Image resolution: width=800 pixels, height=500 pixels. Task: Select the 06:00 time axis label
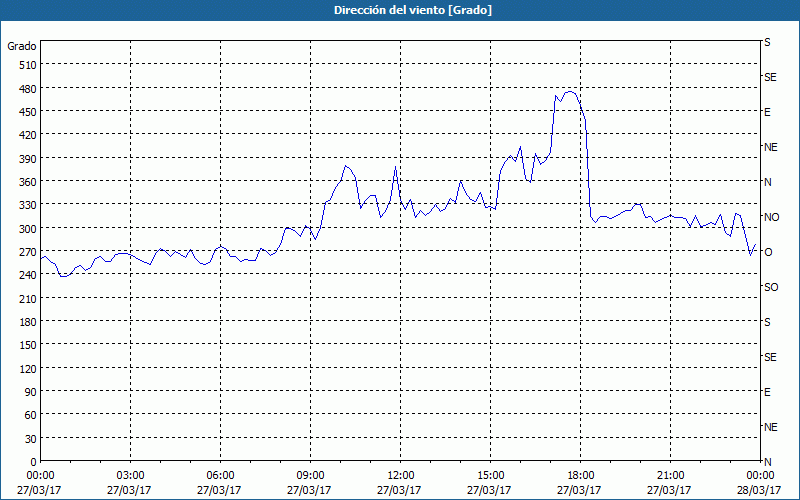point(220,476)
